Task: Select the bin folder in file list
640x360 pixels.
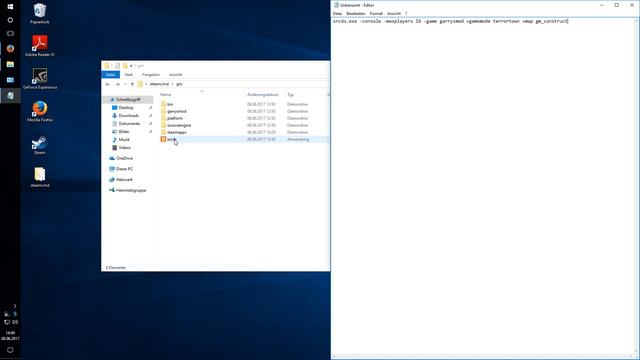Action: [170, 104]
